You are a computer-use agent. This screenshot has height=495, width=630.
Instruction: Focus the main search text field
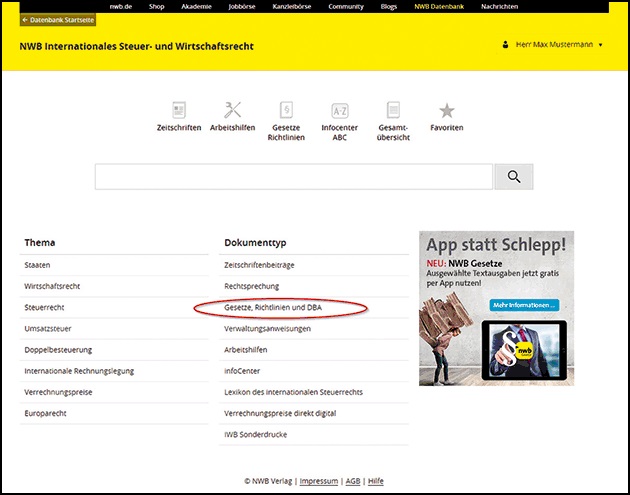click(x=293, y=177)
